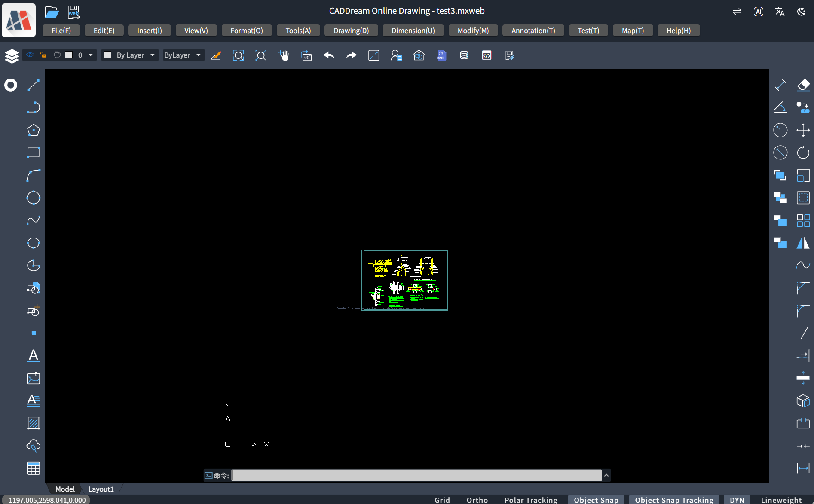Activate the Pan tool
Screen dimensions: 814x504
pos(284,55)
